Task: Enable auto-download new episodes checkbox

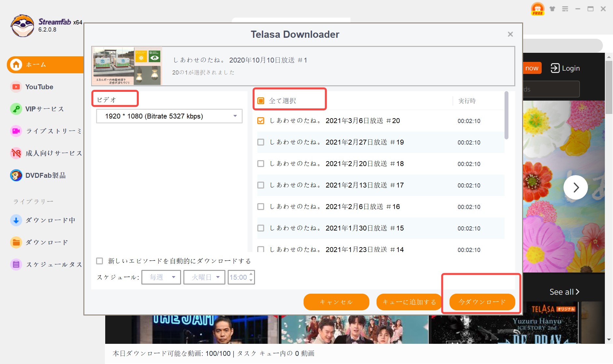Action: coord(100,261)
